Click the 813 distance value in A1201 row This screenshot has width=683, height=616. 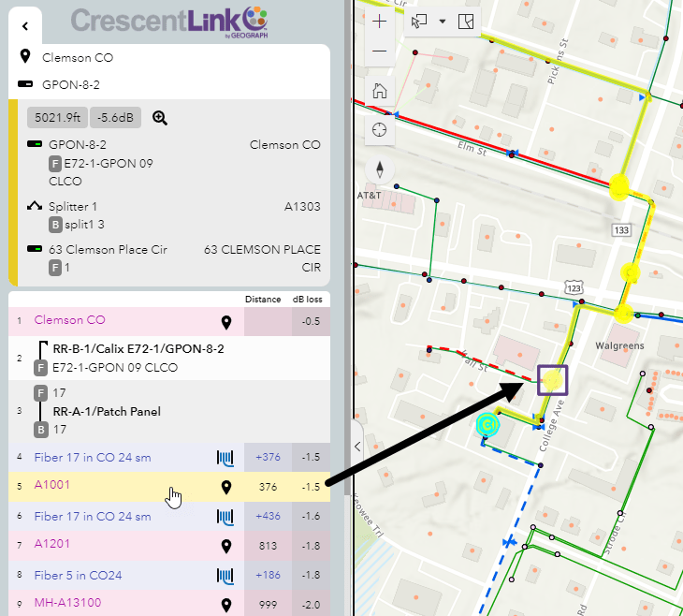(268, 546)
